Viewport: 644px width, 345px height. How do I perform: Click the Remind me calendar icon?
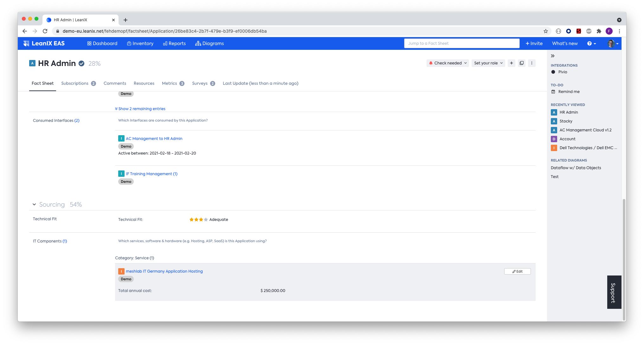click(553, 92)
